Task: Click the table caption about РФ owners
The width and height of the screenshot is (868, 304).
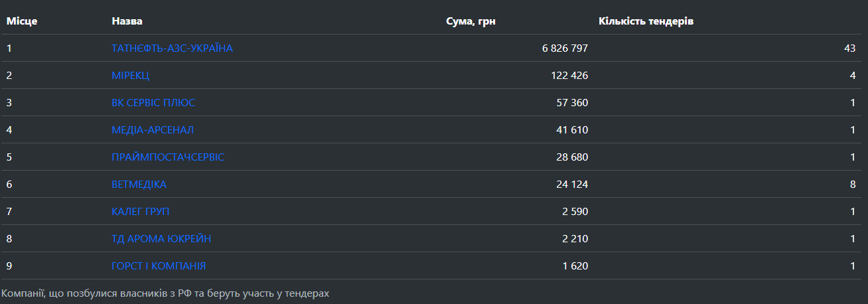Action: 165,293
